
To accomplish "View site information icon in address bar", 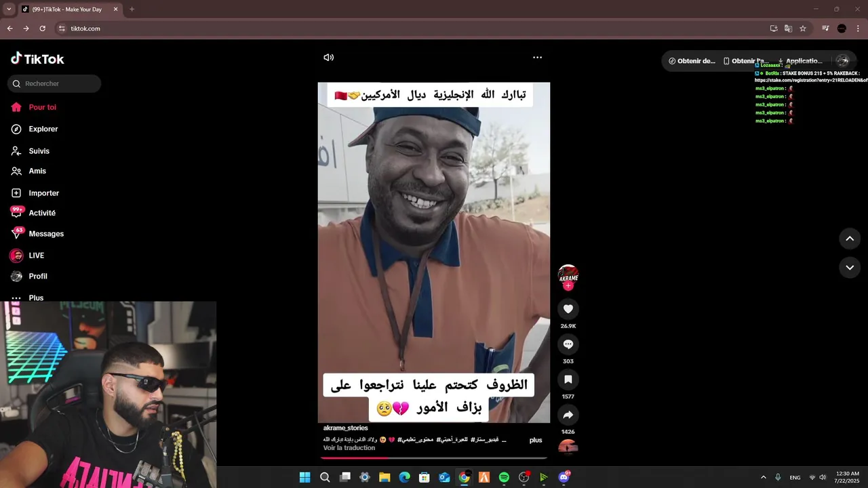I will (x=62, y=28).
